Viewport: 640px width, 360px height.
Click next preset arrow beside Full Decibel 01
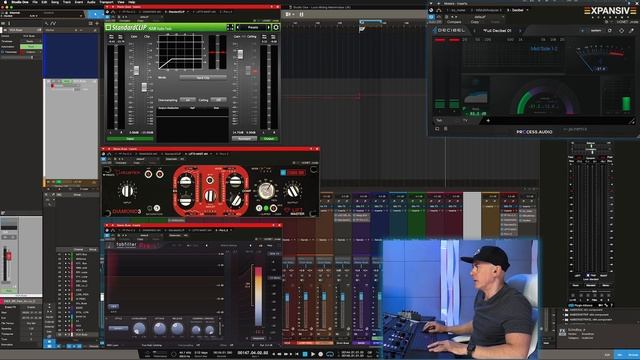[520, 31]
